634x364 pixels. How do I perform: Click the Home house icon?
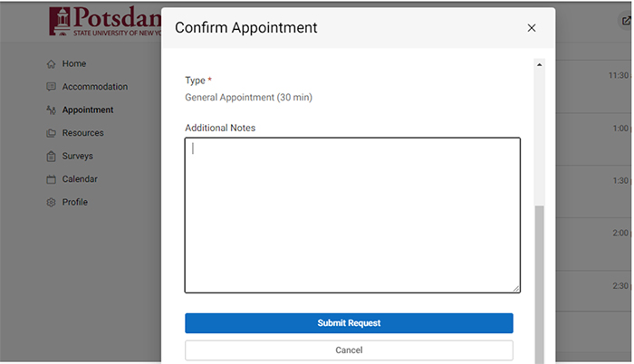click(51, 64)
